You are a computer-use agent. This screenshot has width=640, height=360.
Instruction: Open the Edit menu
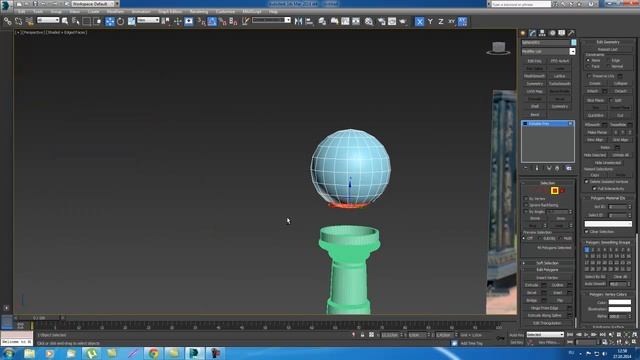[x=21, y=12]
